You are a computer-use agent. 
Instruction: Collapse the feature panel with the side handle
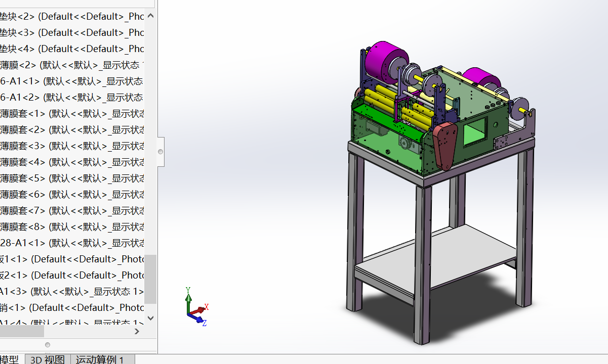(x=160, y=151)
